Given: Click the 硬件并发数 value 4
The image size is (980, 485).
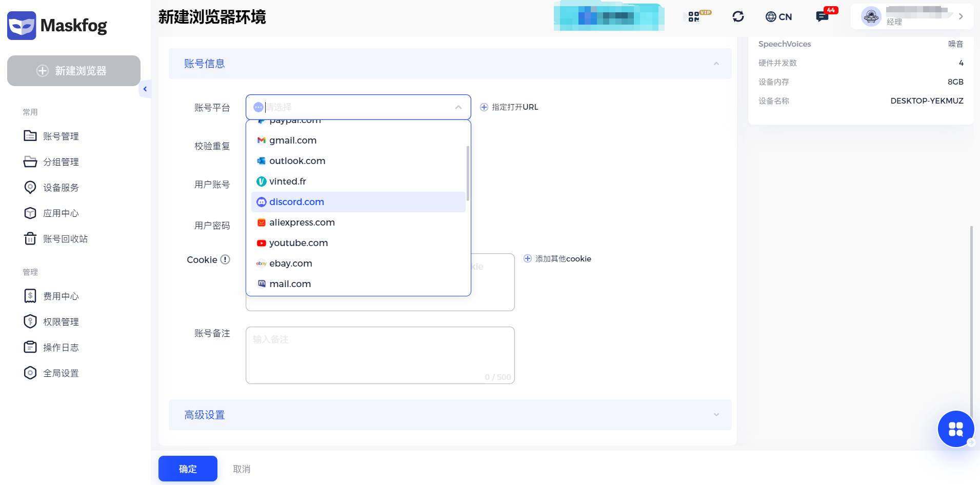Looking at the screenshot, I should 961,63.
